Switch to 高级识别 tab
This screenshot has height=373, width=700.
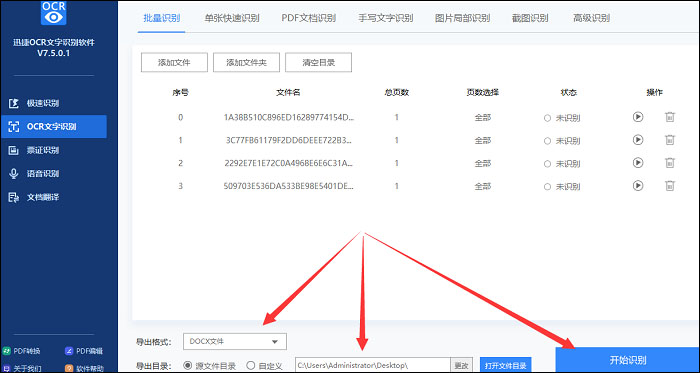tap(592, 18)
